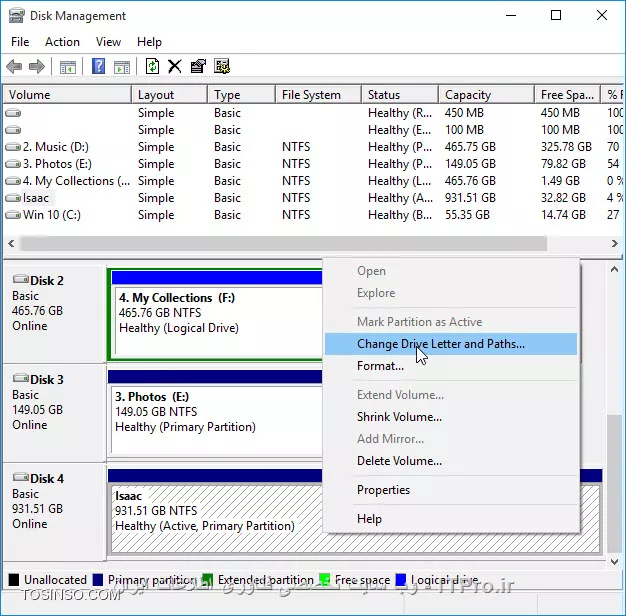626x616 pixels.
Task: Open the View menu
Action: pos(108,42)
